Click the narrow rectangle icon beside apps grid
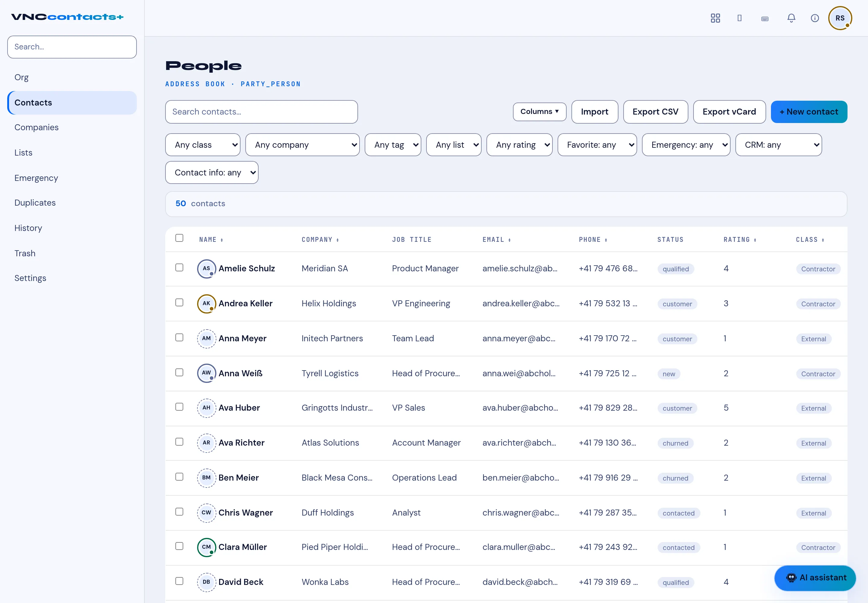The width and height of the screenshot is (868, 603). (739, 18)
